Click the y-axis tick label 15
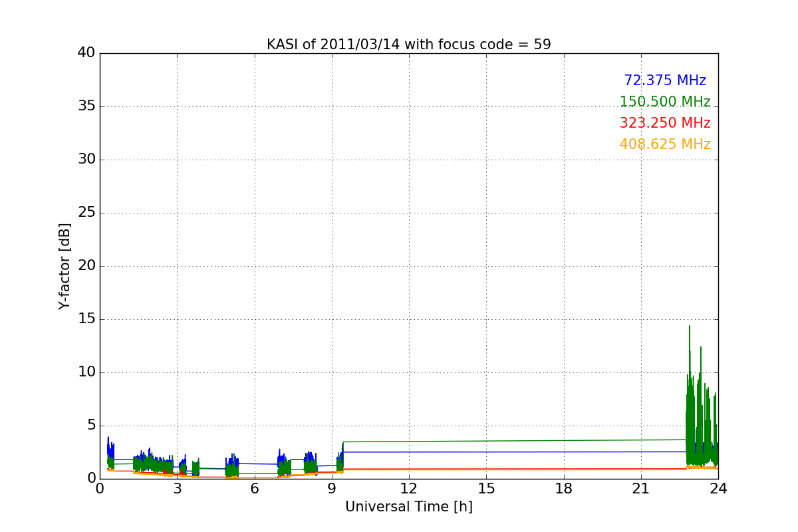The image size is (798, 532). tap(86, 319)
